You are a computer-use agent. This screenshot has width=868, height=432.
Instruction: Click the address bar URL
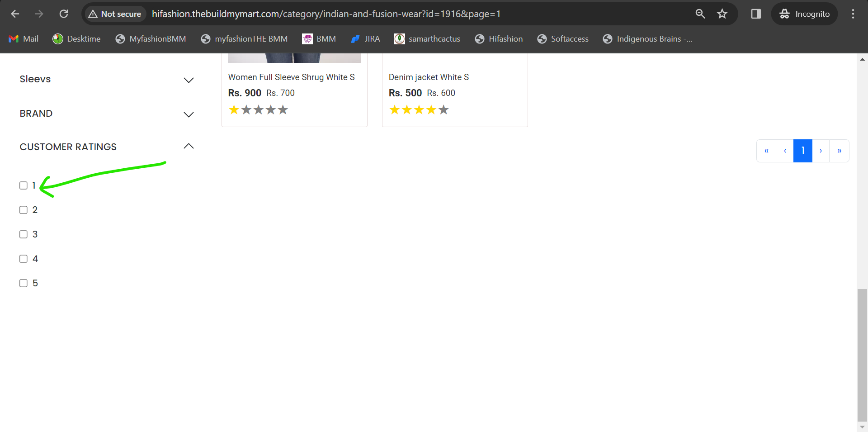[326, 14]
